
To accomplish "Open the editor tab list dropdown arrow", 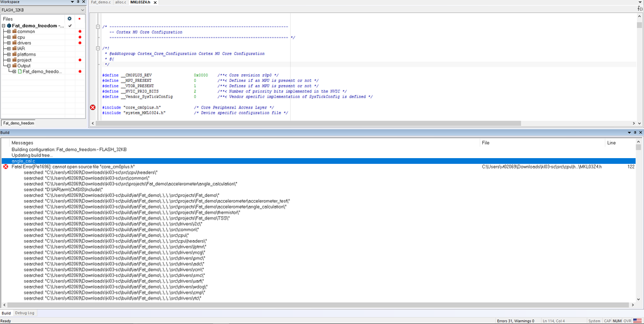I will click(x=640, y=2).
